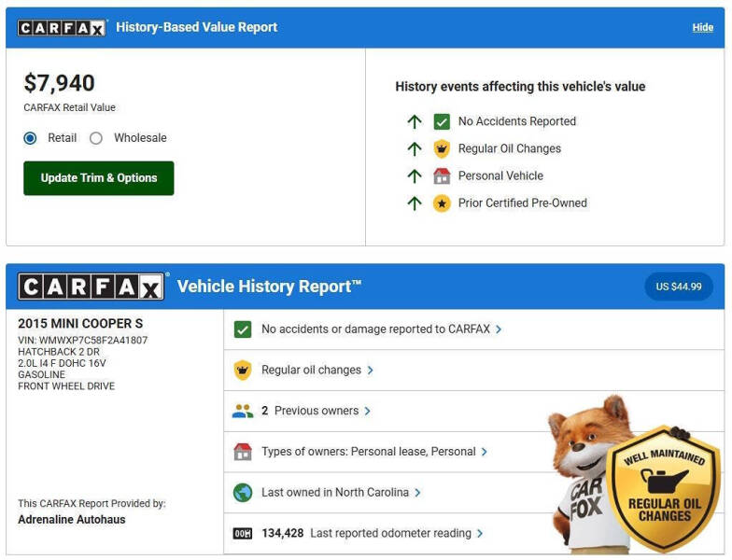Expand the Types of owners row chevron

(x=485, y=452)
